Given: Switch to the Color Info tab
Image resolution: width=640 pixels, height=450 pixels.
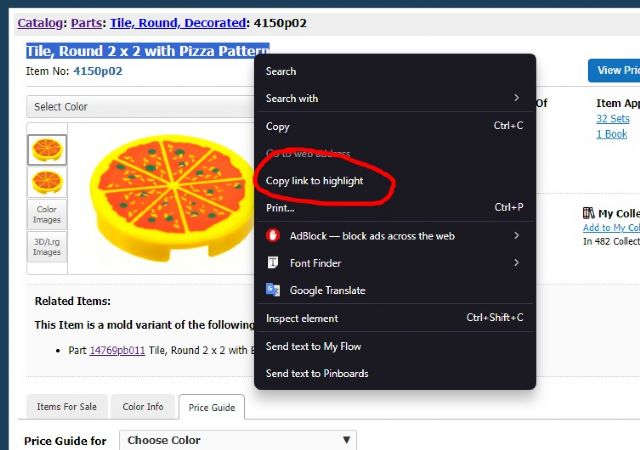Looking at the screenshot, I should pos(143,407).
